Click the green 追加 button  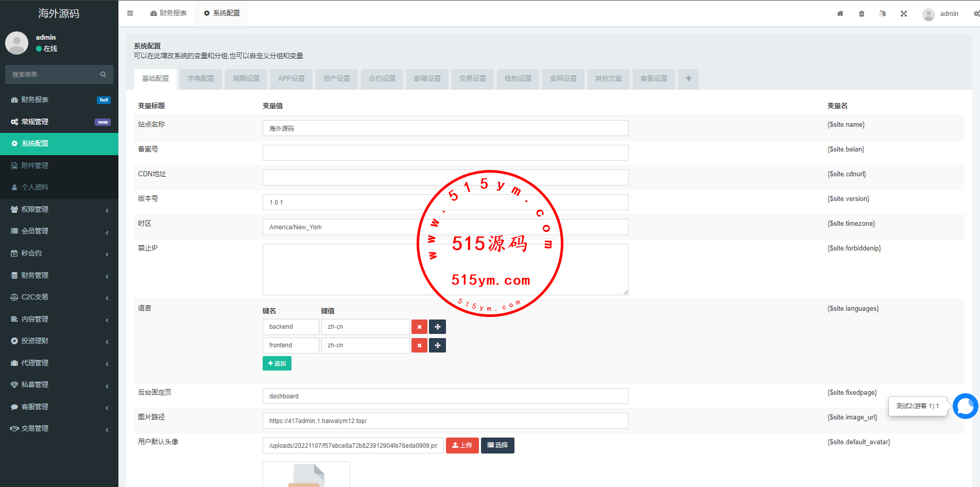tap(277, 363)
